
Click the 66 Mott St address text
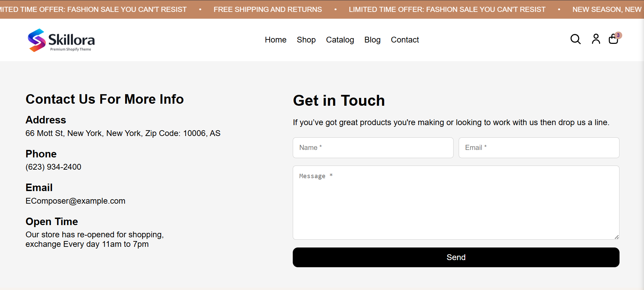[123, 133]
